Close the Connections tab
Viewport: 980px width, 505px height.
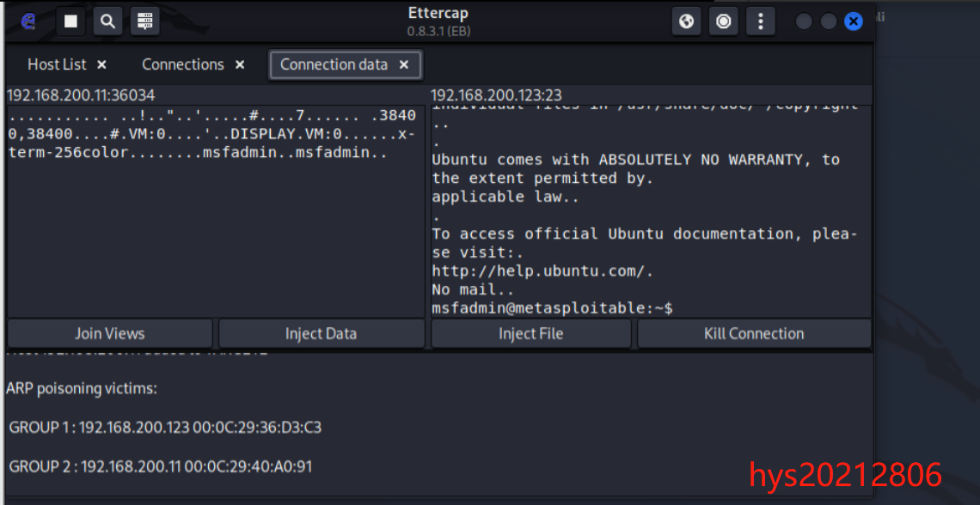pos(239,64)
